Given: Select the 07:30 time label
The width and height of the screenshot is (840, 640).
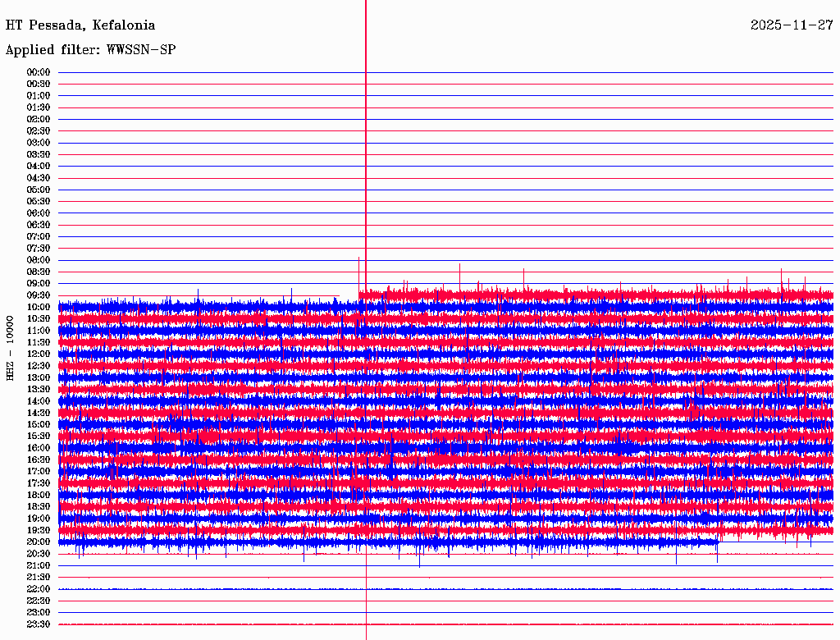Looking at the screenshot, I should click(39, 249).
